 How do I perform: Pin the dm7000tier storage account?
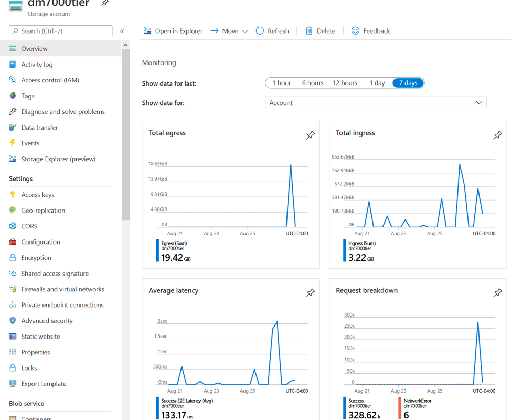(104, 3)
